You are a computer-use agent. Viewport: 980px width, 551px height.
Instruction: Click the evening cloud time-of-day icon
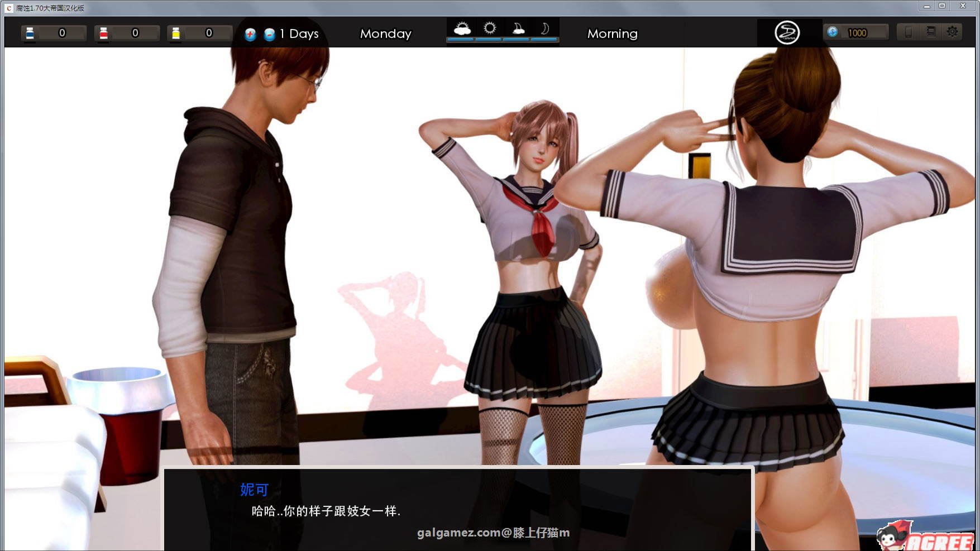519,27
